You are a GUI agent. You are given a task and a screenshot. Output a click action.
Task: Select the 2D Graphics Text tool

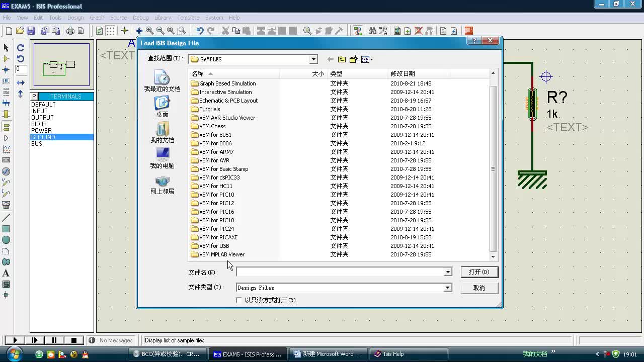click(x=6, y=273)
